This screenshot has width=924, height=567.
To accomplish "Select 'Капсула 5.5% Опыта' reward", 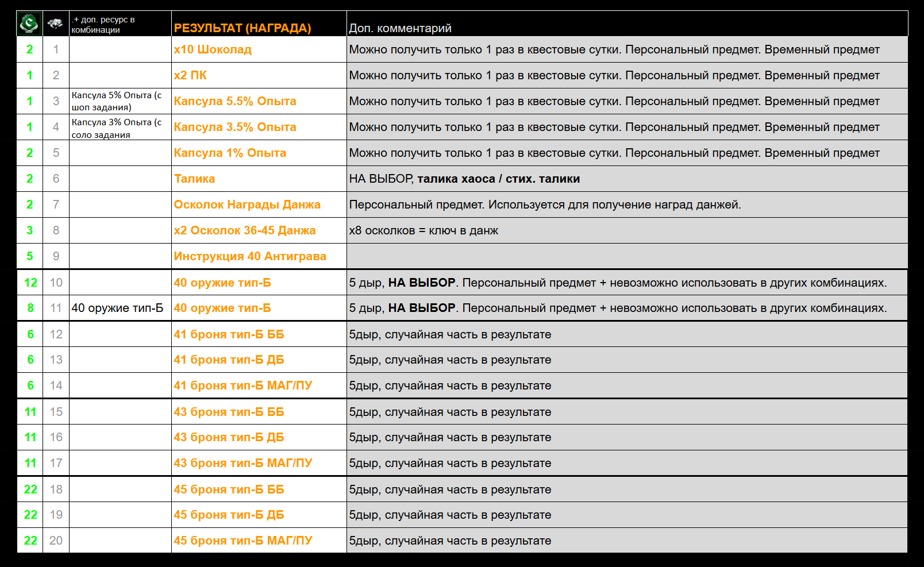I will pos(235,101).
